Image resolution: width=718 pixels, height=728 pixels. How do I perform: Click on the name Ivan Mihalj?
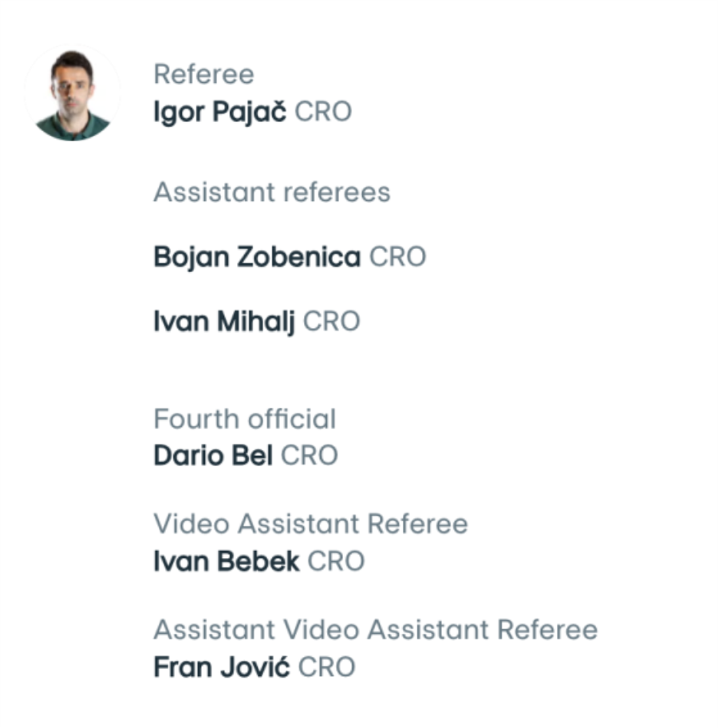click(223, 322)
